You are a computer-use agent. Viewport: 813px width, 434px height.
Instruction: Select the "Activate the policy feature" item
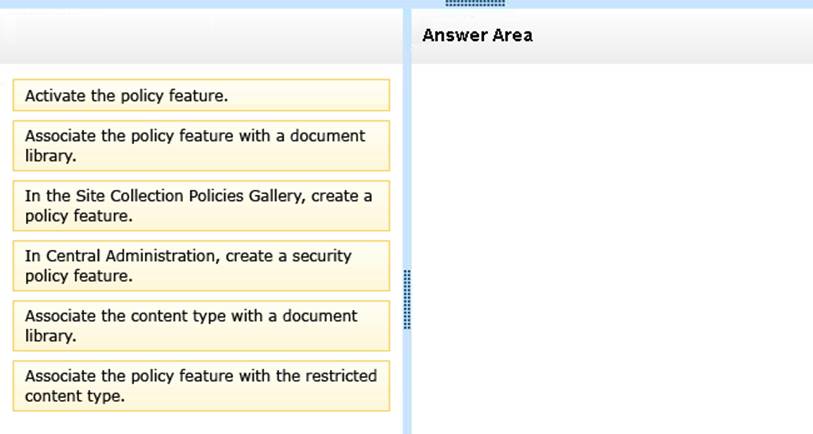[201, 95]
